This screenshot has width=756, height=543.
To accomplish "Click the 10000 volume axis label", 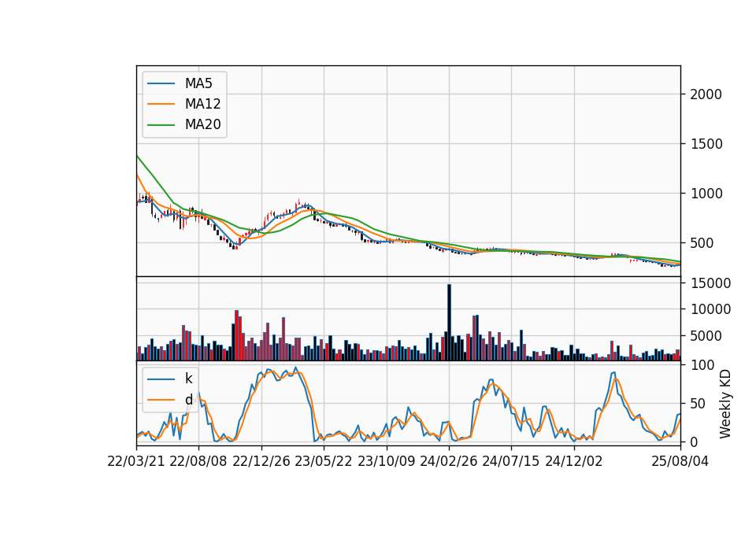I will pyautogui.click(x=710, y=309).
